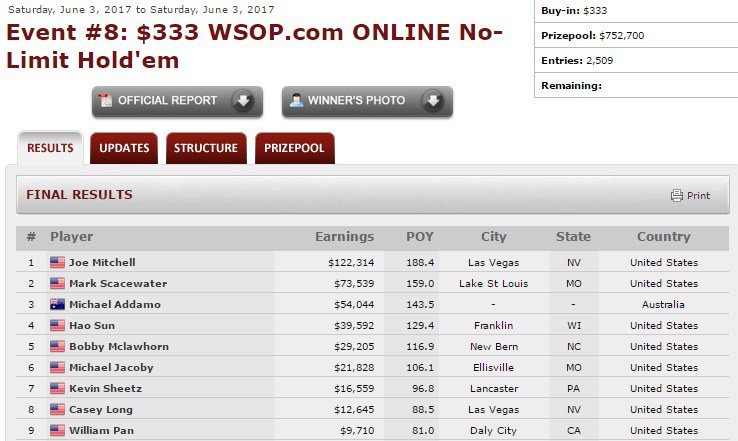Open the Official Report download

(177, 101)
